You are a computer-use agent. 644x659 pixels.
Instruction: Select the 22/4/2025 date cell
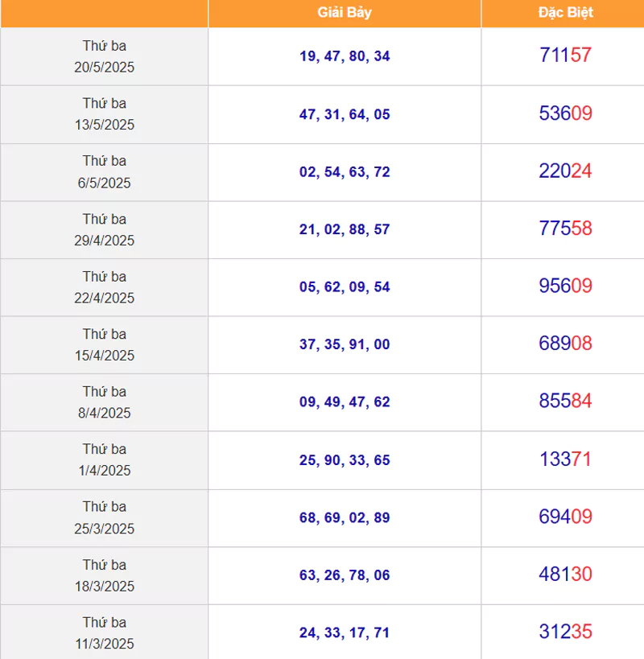[105, 287]
